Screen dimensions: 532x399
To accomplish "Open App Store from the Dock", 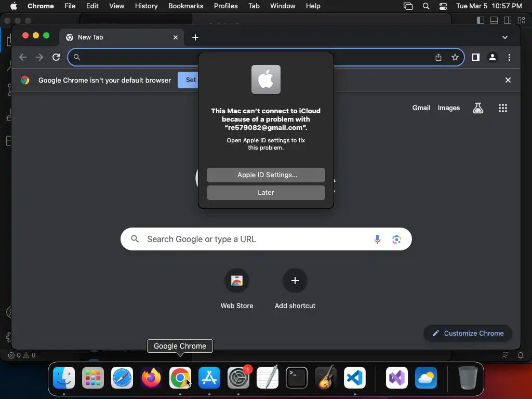I will [x=209, y=378].
